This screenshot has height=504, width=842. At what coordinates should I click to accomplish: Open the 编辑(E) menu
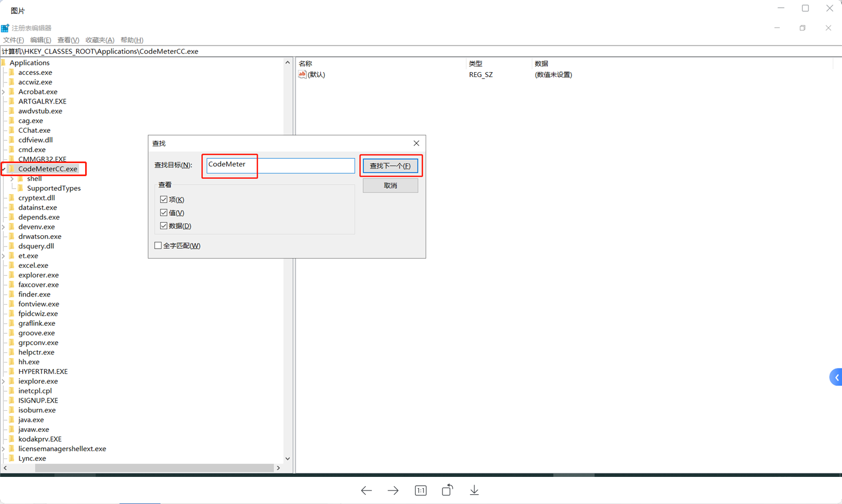[x=41, y=40]
